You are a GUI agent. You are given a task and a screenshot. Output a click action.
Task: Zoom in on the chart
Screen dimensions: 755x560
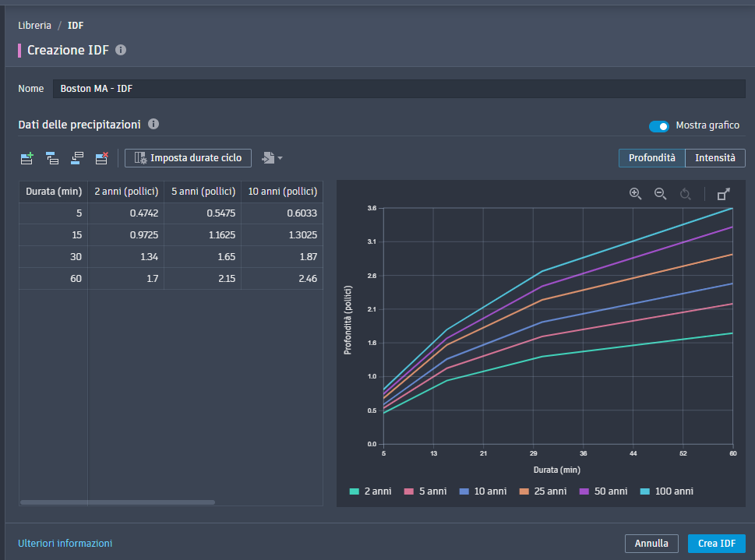coord(635,194)
